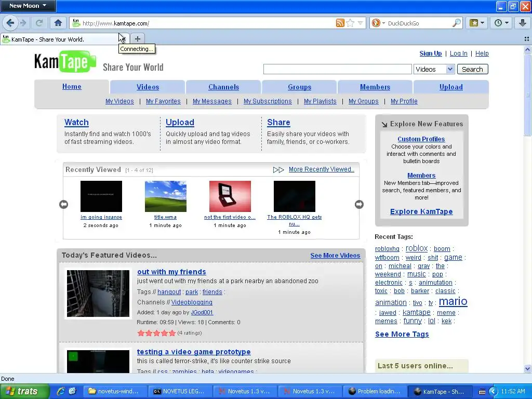The width and height of the screenshot is (532, 399).
Task: Click the five-star rating on featured video
Action: [156, 333]
